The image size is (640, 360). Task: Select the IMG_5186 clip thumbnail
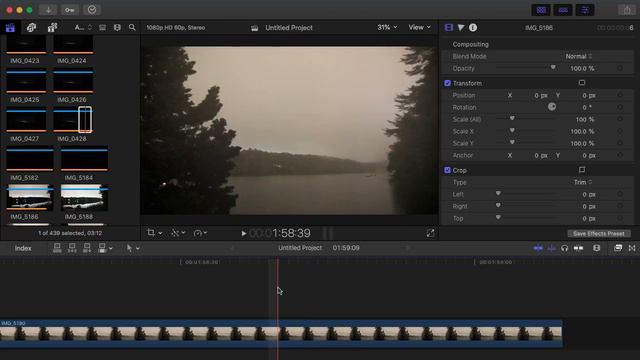pos(30,197)
